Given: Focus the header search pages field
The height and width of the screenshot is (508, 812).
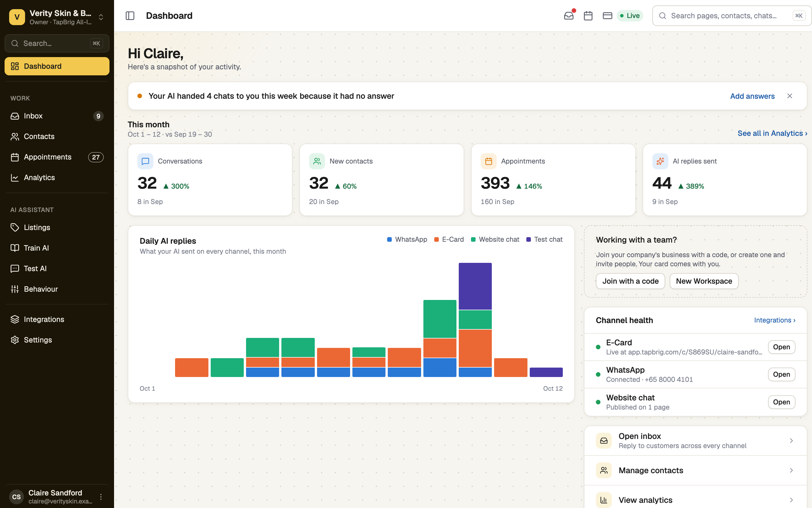Looking at the screenshot, I should click(732, 16).
